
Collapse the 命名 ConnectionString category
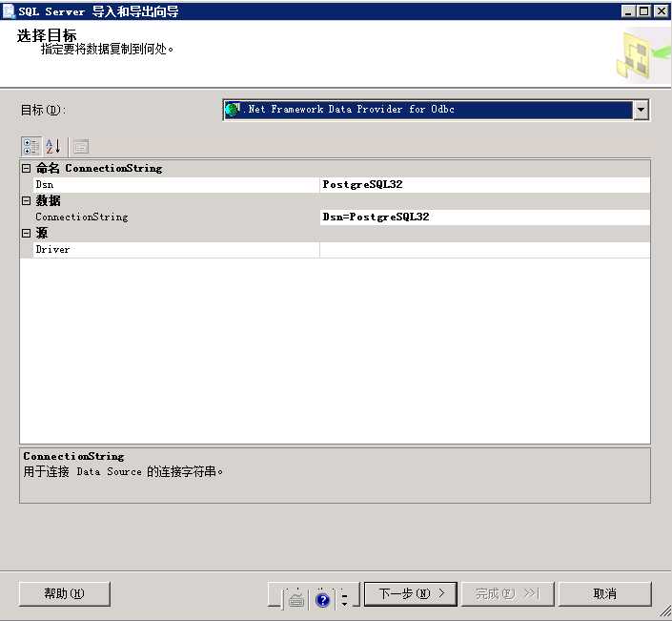point(26,168)
